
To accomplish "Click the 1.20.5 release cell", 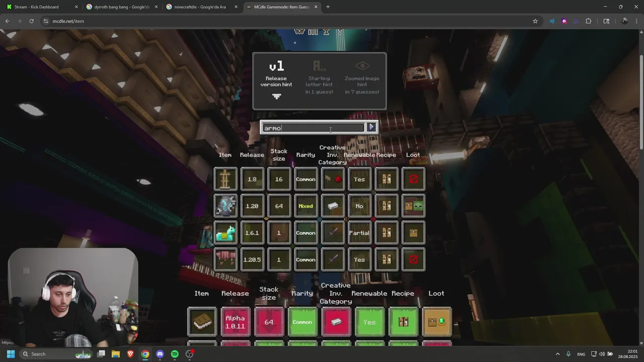I will 252,259.
